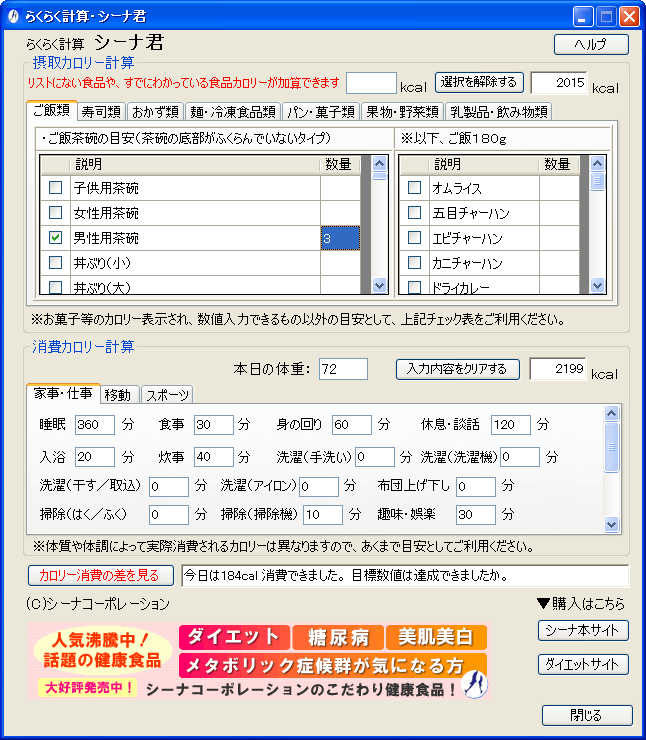This screenshot has height=740, width=646.
Task: Check the 女性用茶碗 checkbox
Action: [56, 212]
